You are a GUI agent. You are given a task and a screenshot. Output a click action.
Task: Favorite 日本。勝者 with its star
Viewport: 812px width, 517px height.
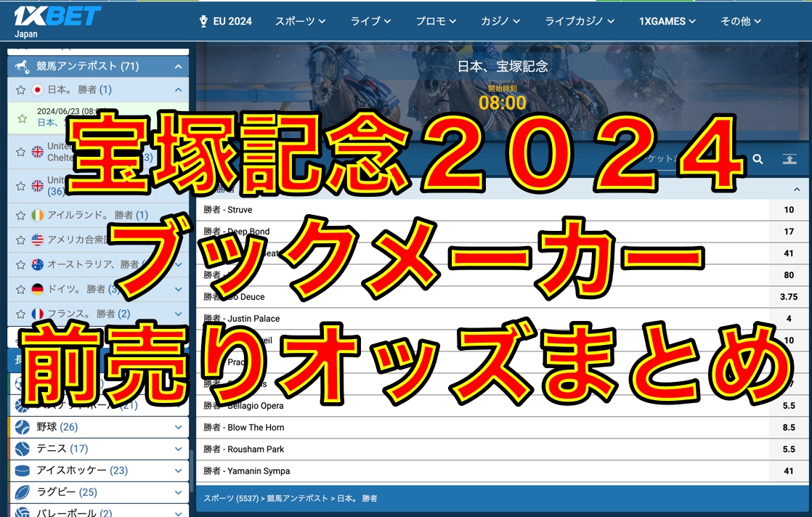point(21,90)
